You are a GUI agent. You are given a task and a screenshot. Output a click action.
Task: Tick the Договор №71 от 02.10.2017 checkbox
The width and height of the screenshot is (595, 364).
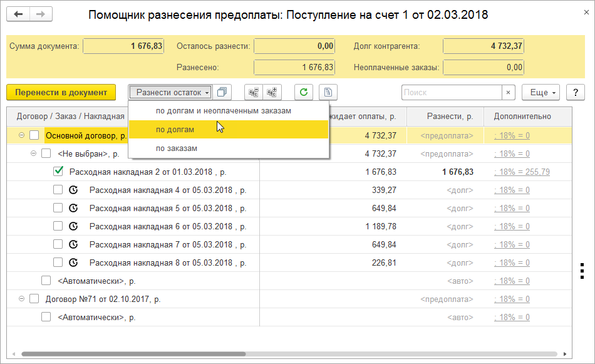pos(34,299)
